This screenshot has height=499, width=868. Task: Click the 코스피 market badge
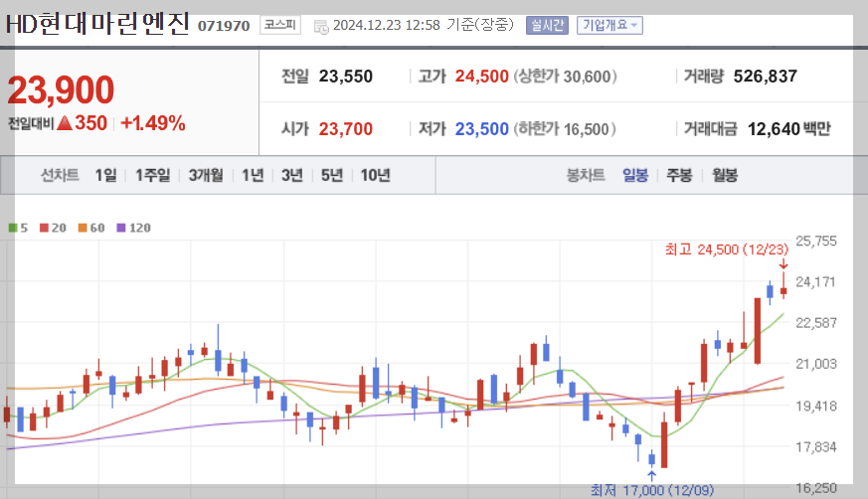click(280, 25)
